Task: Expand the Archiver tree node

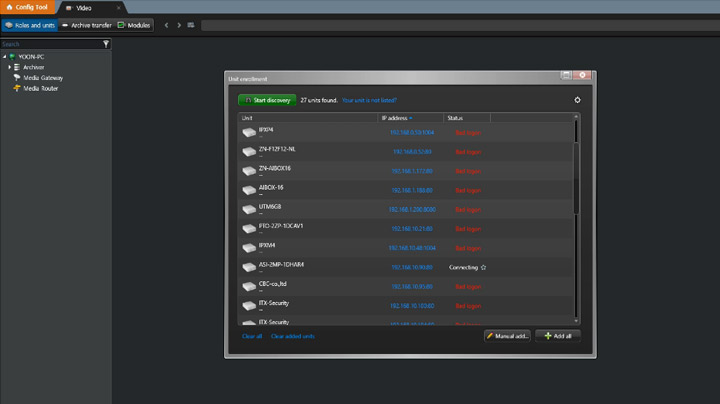Action: (x=10, y=67)
